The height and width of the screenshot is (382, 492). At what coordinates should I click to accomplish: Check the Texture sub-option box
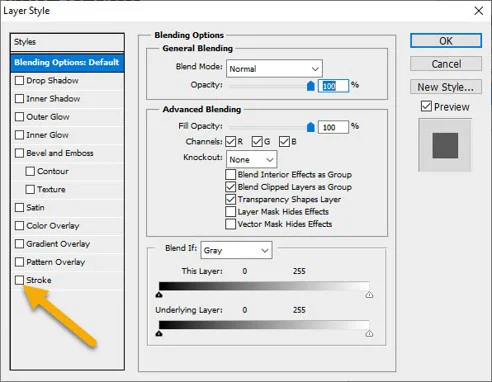click(x=30, y=189)
